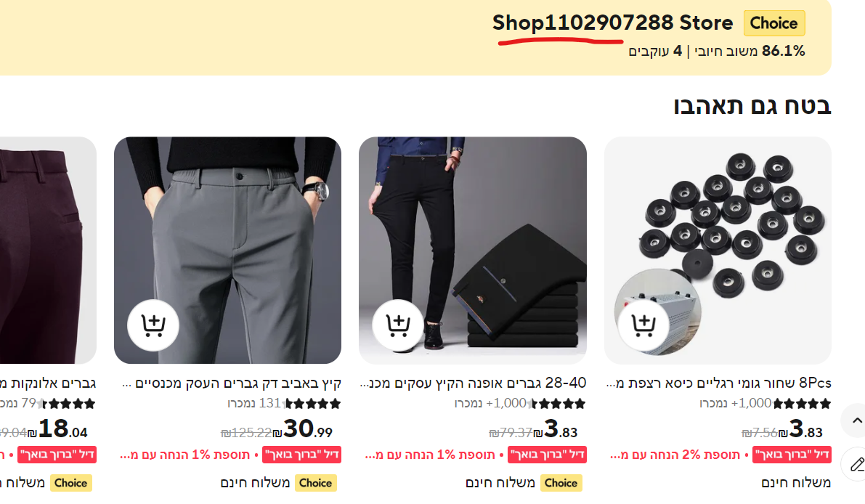The height and width of the screenshot is (504, 865).
Task: Click Choice badge under black pants
Action: pyautogui.click(x=561, y=483)
